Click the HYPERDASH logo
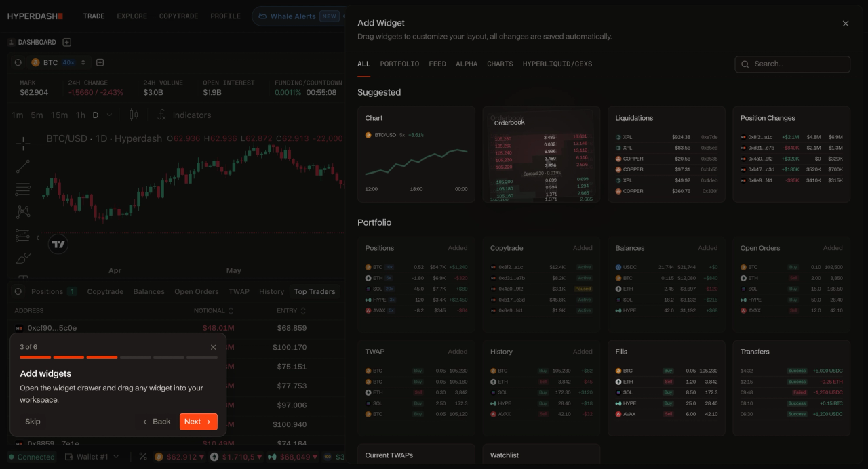Viewport: 868px width, 469px height. tap(35, 16)
